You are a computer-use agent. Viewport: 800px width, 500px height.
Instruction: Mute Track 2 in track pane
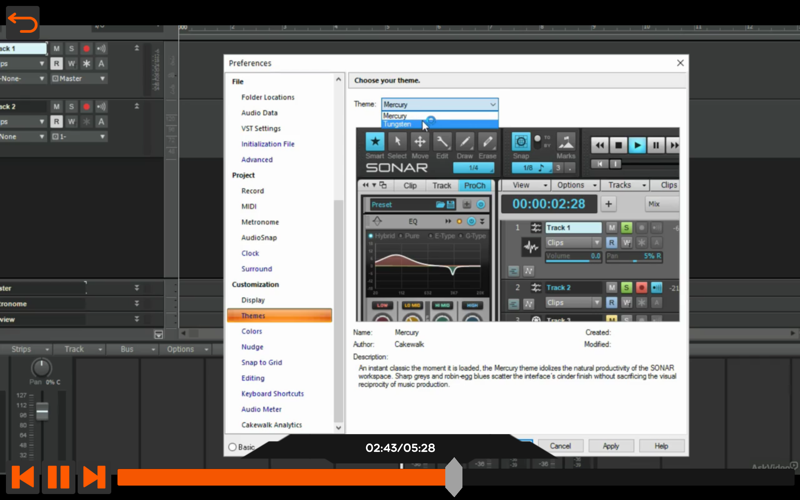click(57, 107)
